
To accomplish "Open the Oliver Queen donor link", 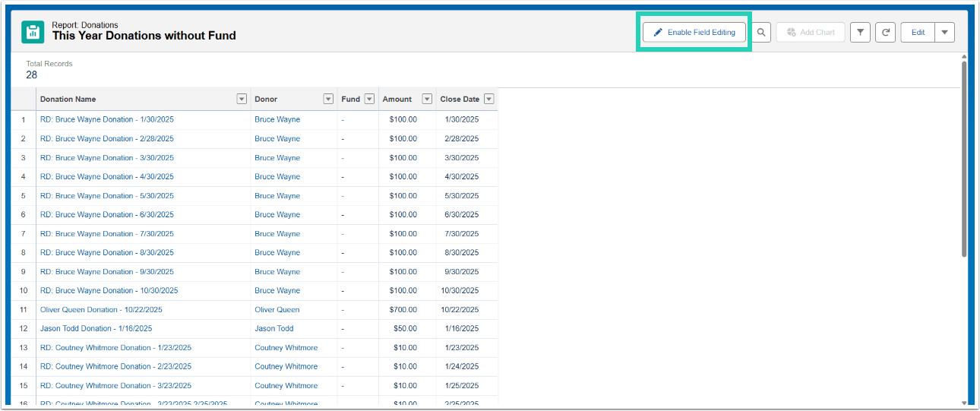I will coord(277,309).
